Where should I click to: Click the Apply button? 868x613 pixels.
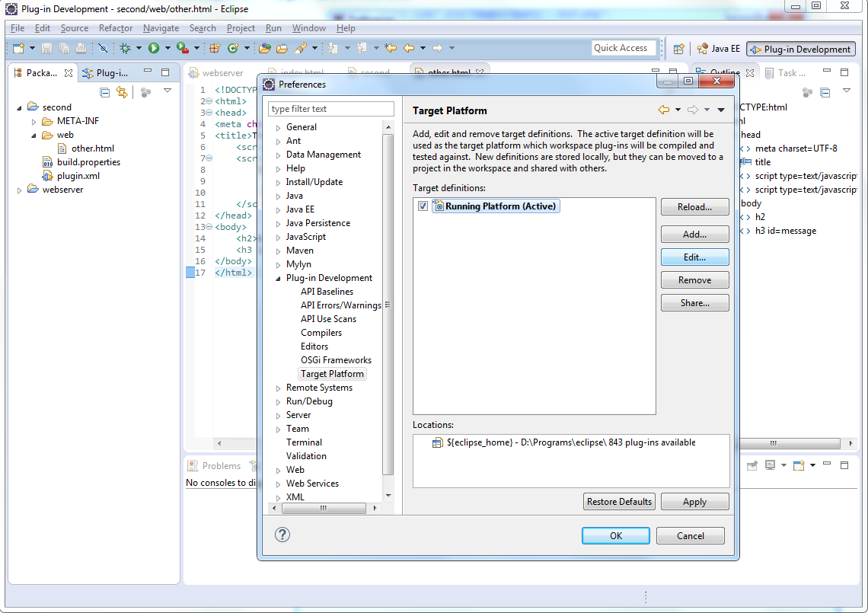694,501
